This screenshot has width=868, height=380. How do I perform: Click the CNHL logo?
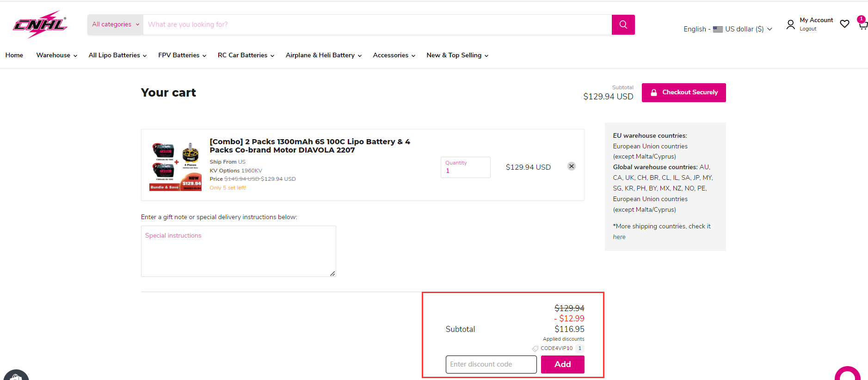pos(40,25)
